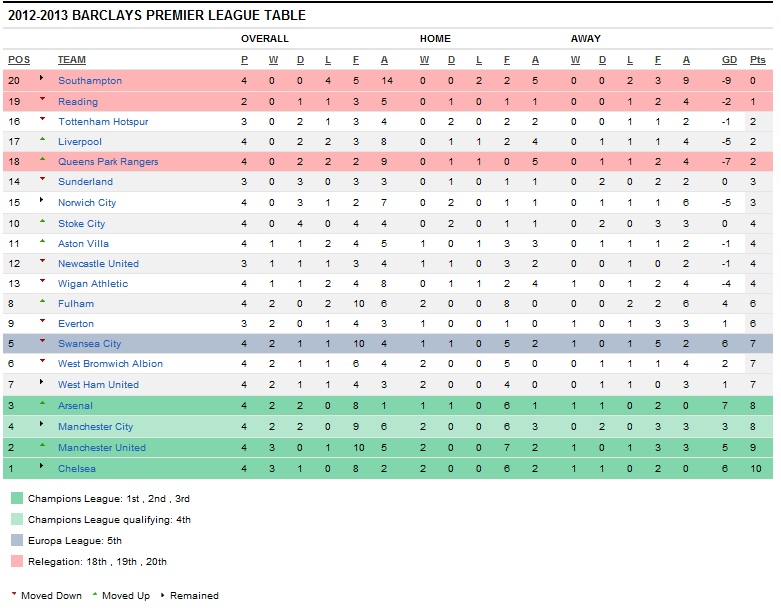
Task: Click the Relegation legend red swatch
Action: (16, 562)
